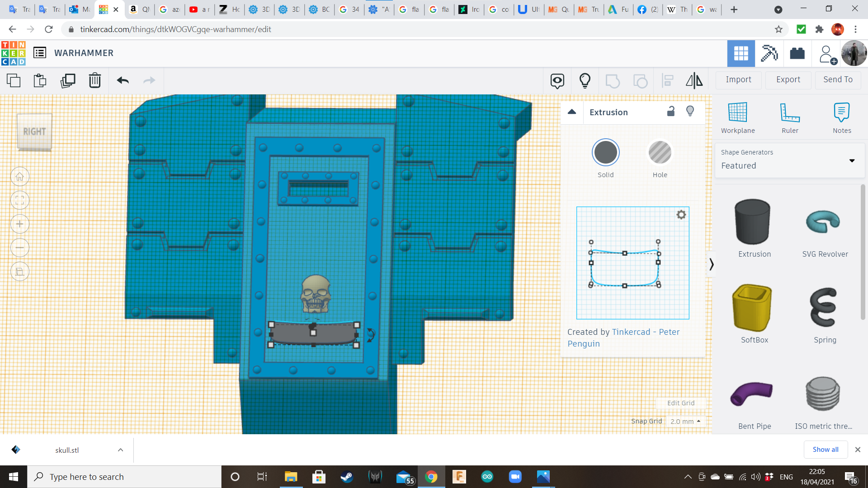Click Home view button

click(x=20, y=177)
